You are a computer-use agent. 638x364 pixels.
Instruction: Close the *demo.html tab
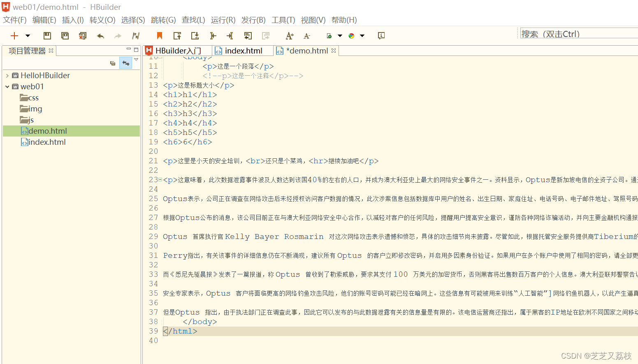(334, 51)
